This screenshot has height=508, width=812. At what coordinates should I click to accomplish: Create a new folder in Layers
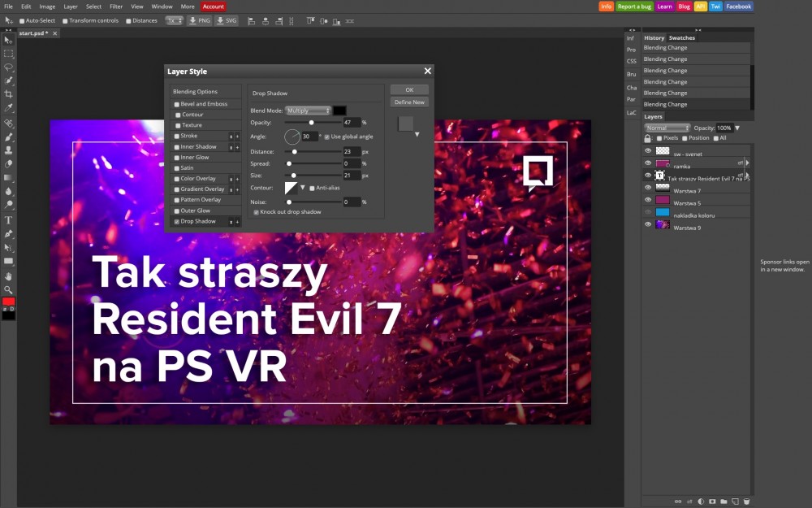click(x=723, y=501)
